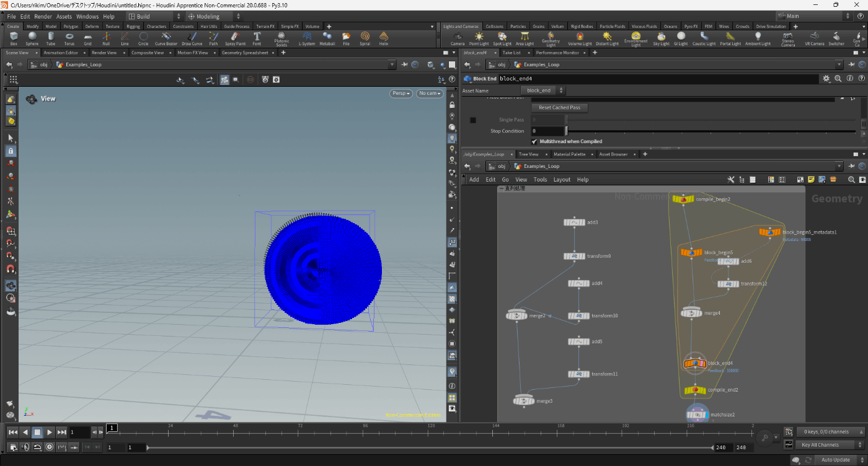Click the Stop Condition value field
The image size is (868, 466).
click(547, 131)
